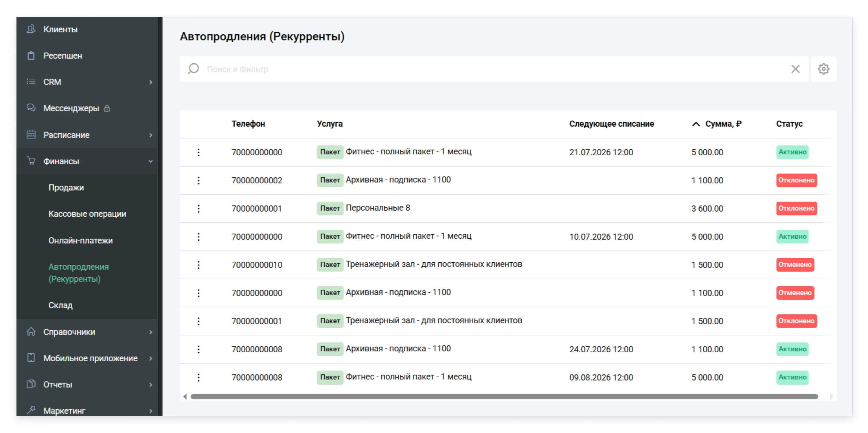868x433 pixels.
Task: Click amount 3 600.00
Action: pyautogui.click(x=707, y=209)
